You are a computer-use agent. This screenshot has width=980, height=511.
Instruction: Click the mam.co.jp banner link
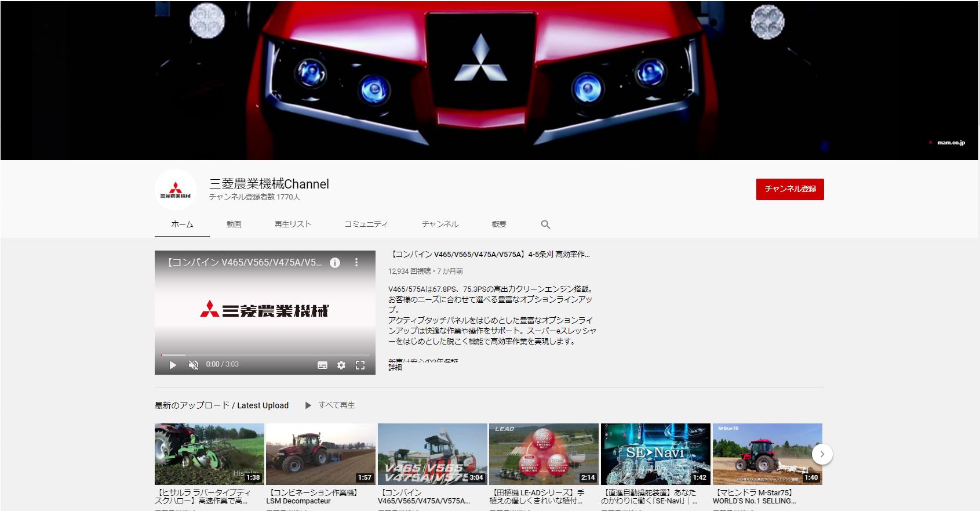(x=950, y=143)
